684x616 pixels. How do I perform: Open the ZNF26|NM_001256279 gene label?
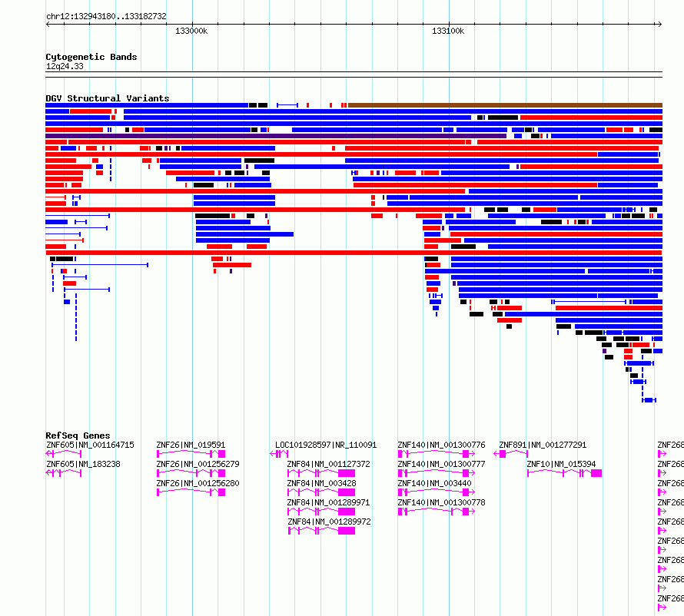[198, 464]
